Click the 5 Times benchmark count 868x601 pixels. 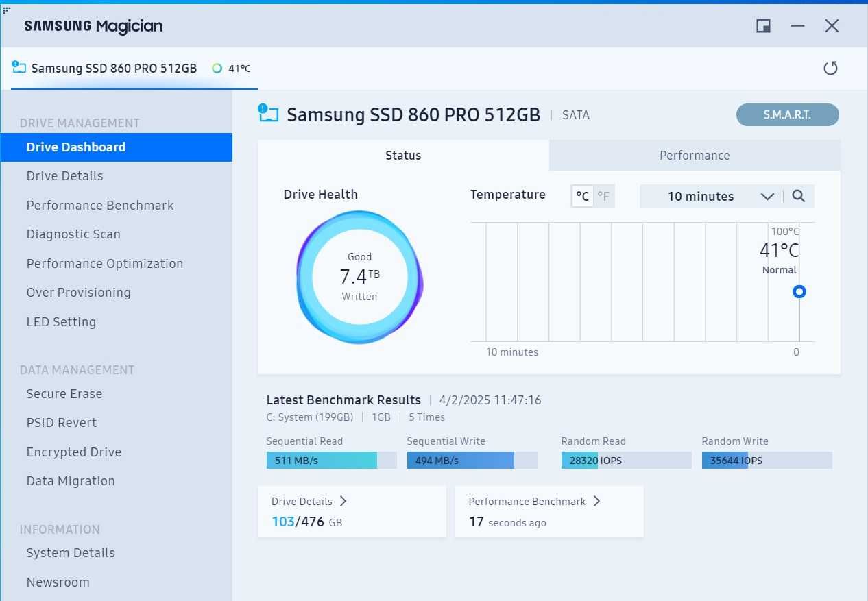[x=427, y=417]
